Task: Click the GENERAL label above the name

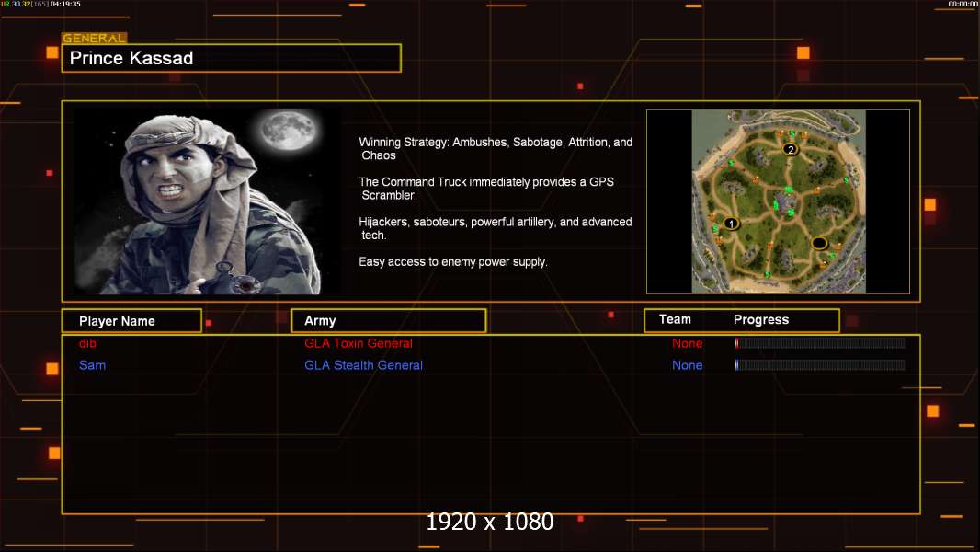Action: click(x=95, y=38)
